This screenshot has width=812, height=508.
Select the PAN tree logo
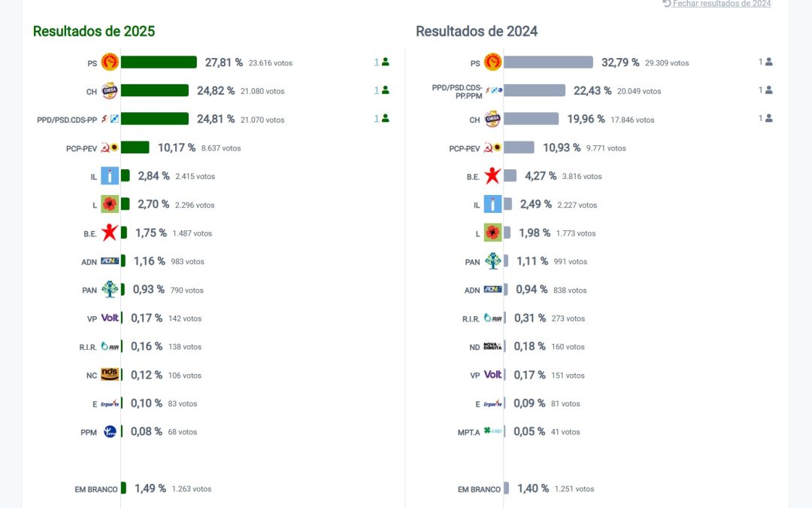point(110,289)
